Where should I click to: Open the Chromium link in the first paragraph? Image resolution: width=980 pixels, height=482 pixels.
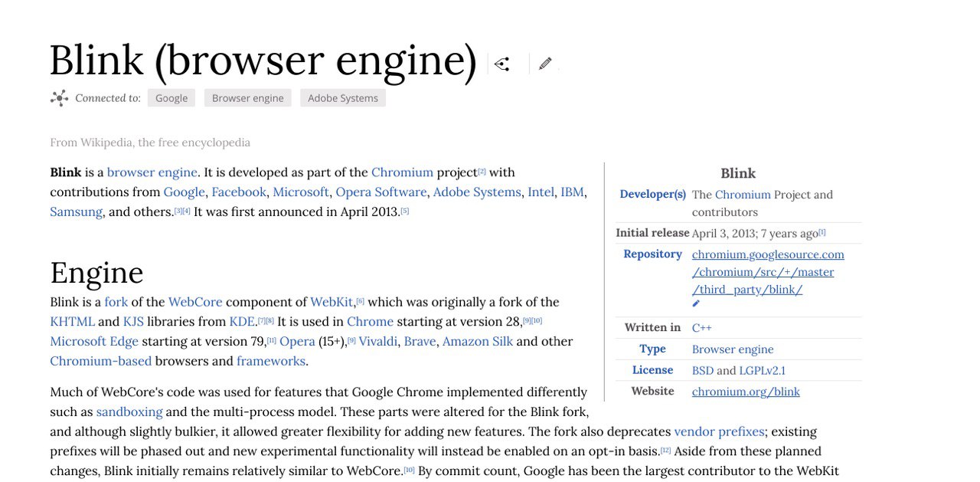point(402,172)
